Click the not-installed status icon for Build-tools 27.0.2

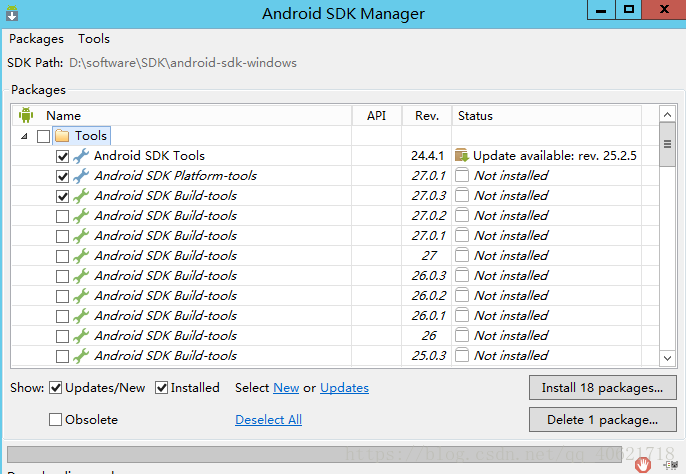pyautogui.click(x=462, y=215)
